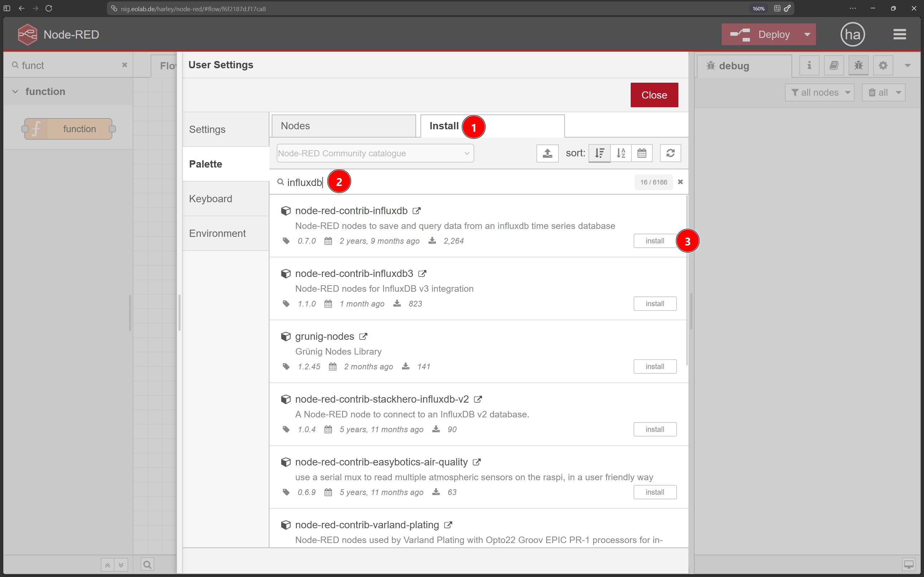Open the Node-RED hamburger main menu
This screenshot has height=577, width=924.
899,34
